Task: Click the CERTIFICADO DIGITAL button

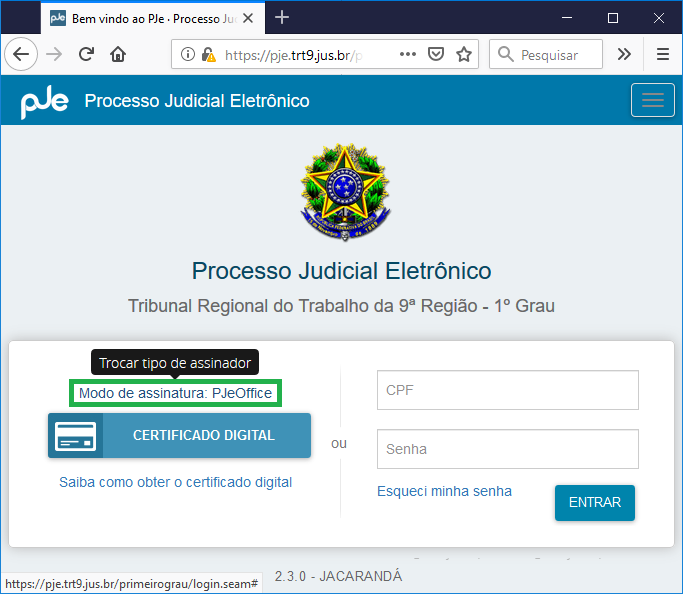Action: [179, 435]
